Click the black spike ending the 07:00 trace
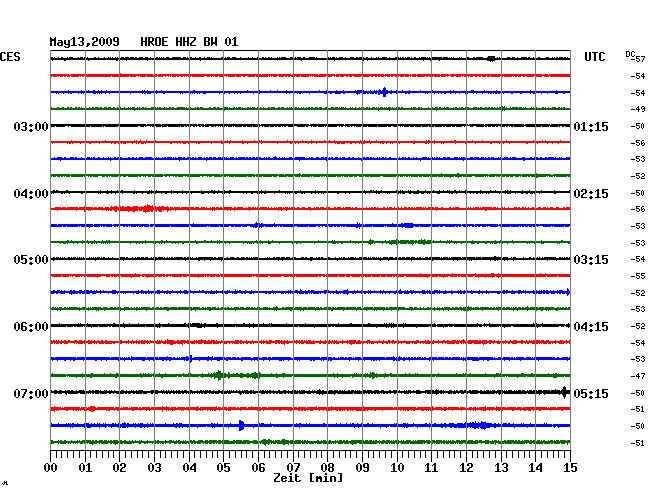This screenshot has width=650, height=494. [x=564, y=392]
